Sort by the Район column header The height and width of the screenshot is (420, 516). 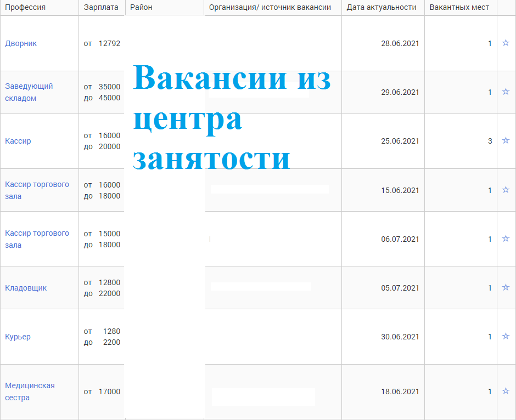point(141,7)
